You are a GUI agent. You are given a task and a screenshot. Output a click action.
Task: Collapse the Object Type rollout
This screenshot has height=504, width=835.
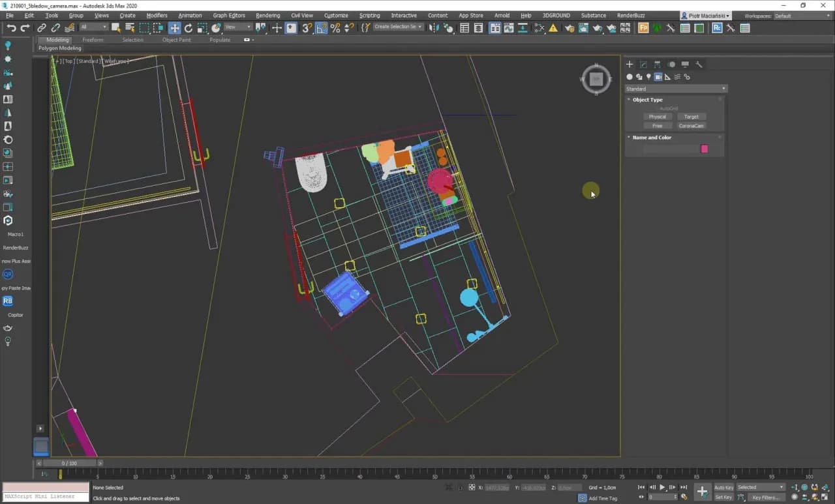pos(647,100)
